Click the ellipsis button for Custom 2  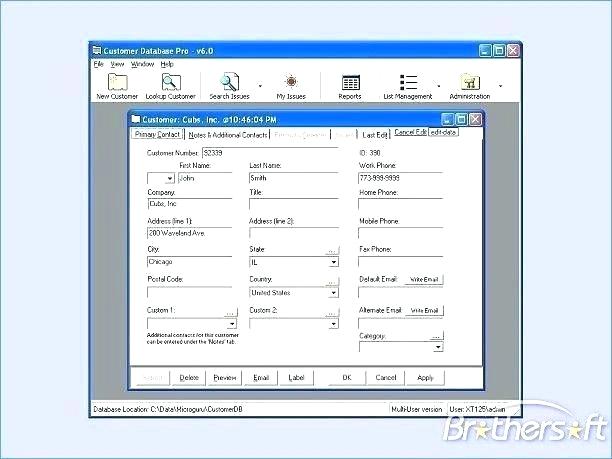point(333,312)
